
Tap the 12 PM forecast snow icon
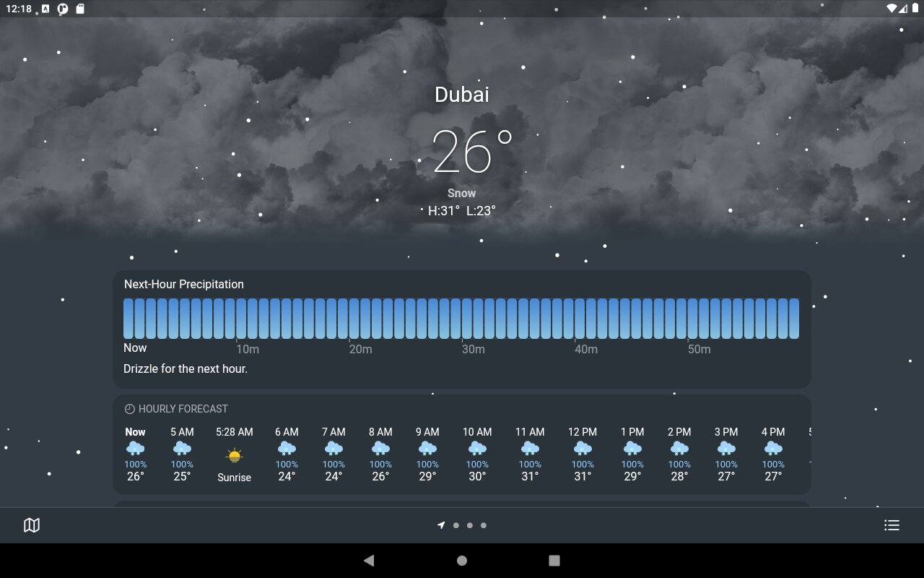[x=583, y=449]
